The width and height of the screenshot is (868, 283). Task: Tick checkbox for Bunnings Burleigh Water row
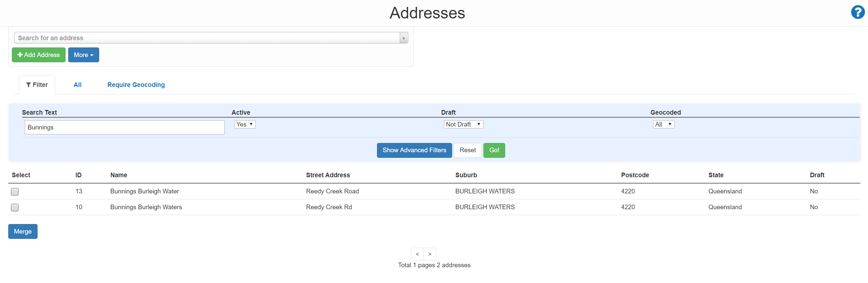tap(15, 192)
